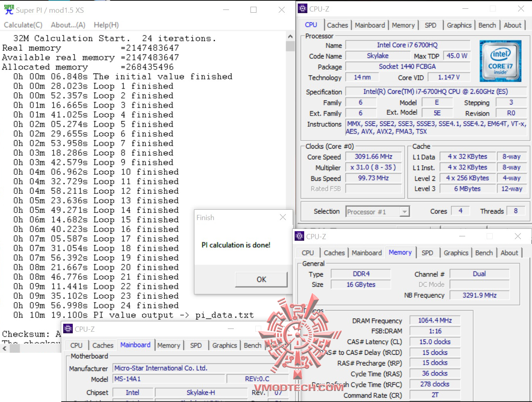The image size is (532, 402).
Task: Select Caches tab in CPU-Z Memory window
Action: (x=334, y=253)
